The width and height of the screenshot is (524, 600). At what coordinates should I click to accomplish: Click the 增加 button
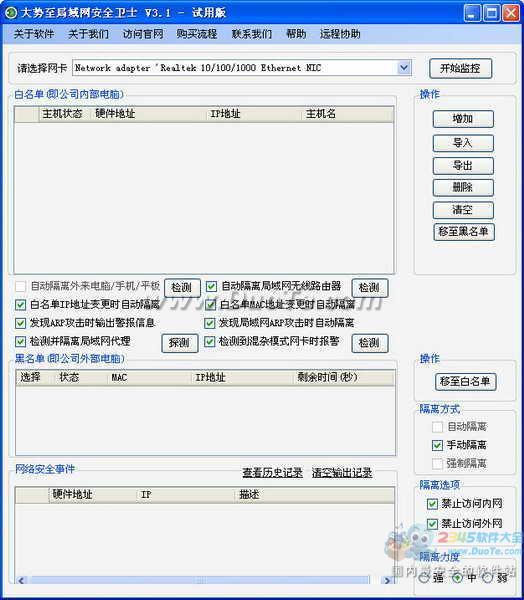(x=463, y=119)
